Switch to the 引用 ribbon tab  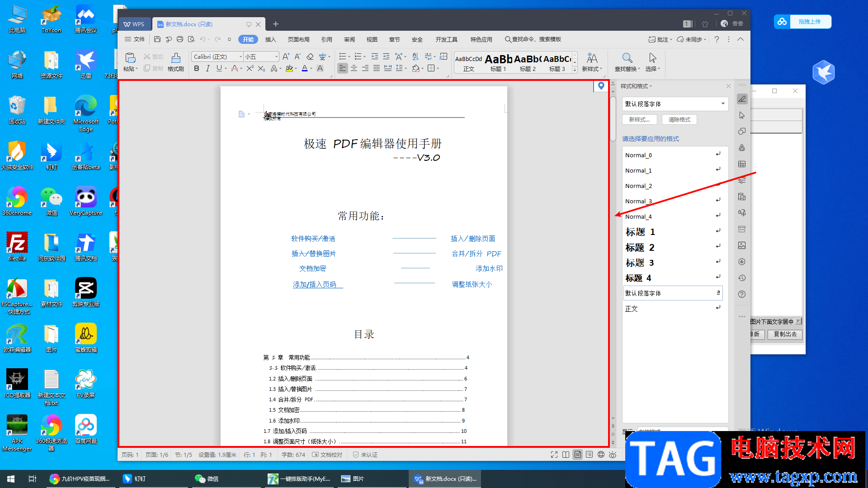326,39
